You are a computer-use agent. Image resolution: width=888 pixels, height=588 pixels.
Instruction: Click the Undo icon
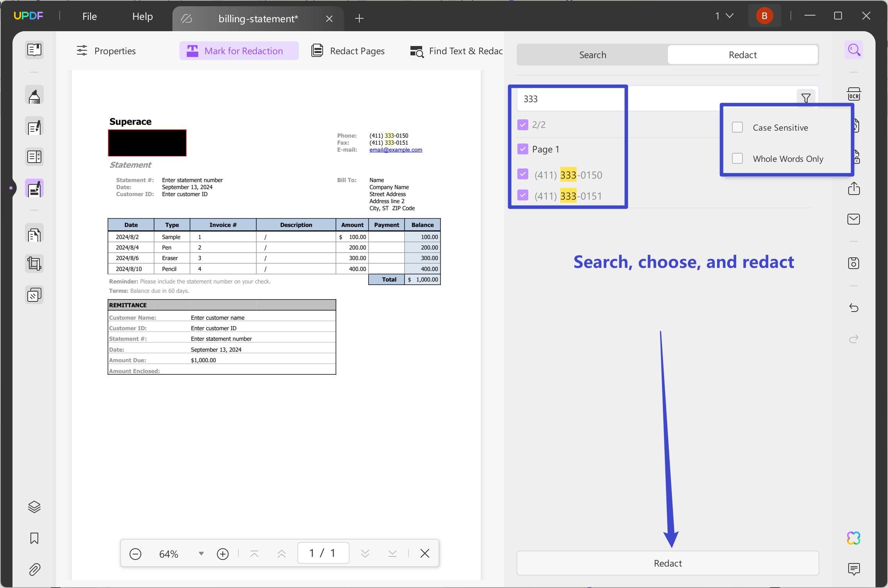(x=854, y=308)
